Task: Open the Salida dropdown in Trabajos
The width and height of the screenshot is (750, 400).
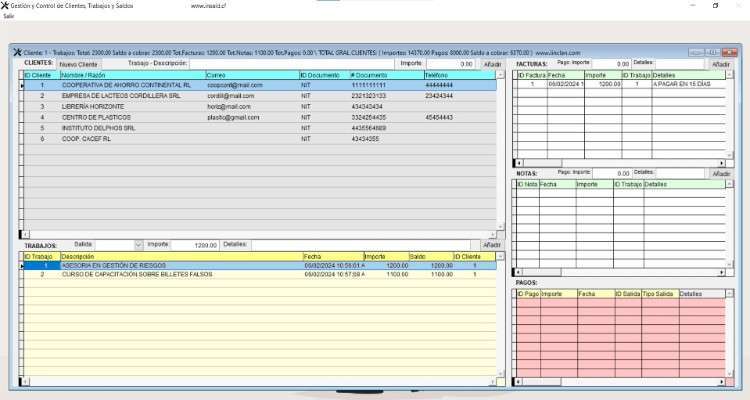Action: pos(138,244)
